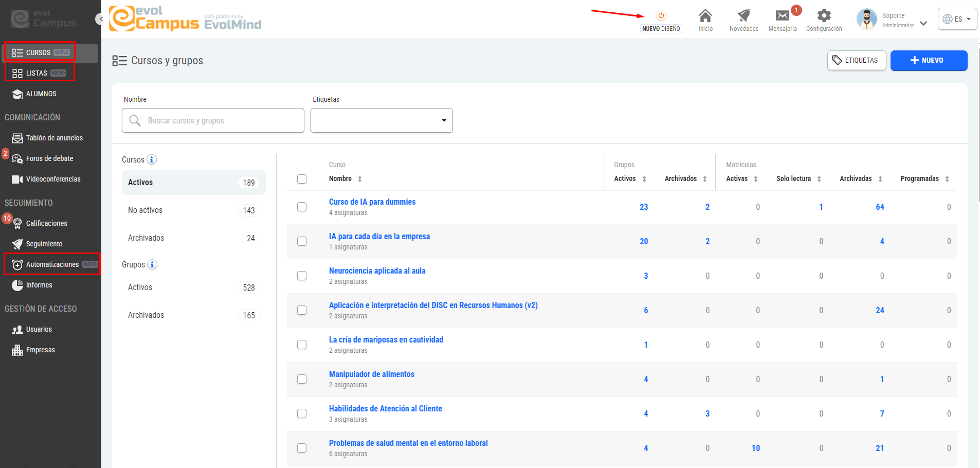
Task: Expand the Soporte user menu chevron
Action: tap(923, 23)
